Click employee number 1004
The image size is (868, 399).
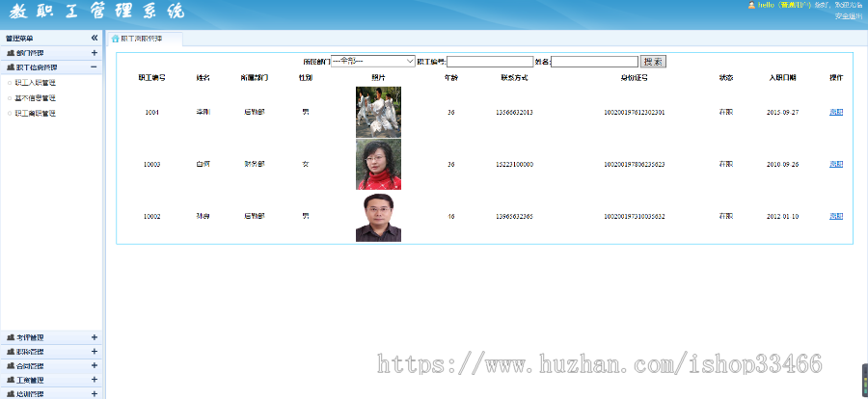tap(151, 113)
